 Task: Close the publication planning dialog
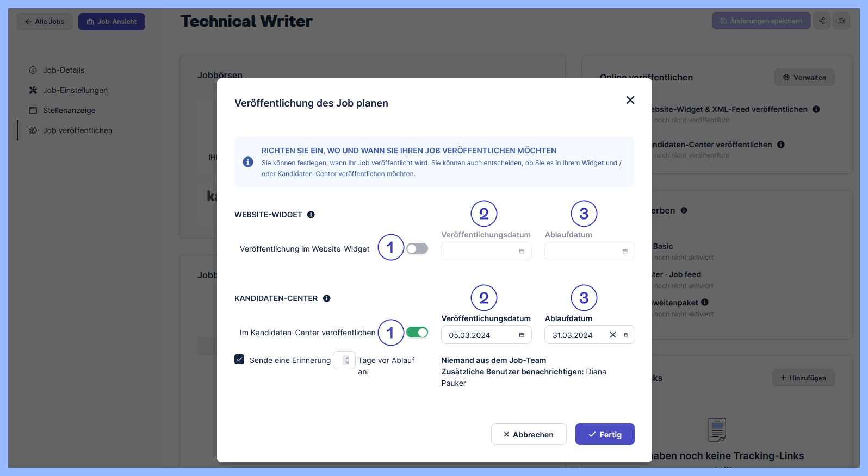click(630, 100)
